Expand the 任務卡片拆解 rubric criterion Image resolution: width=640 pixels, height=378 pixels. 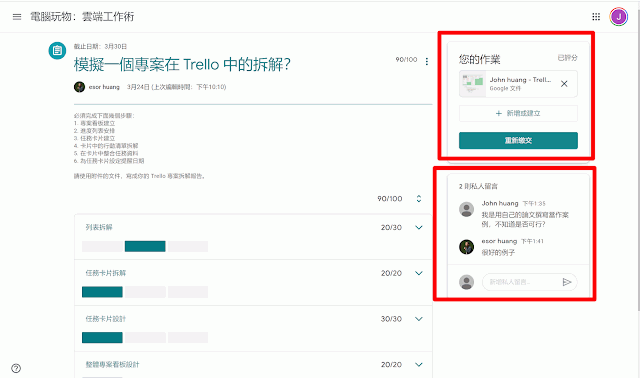click(419, 273)
